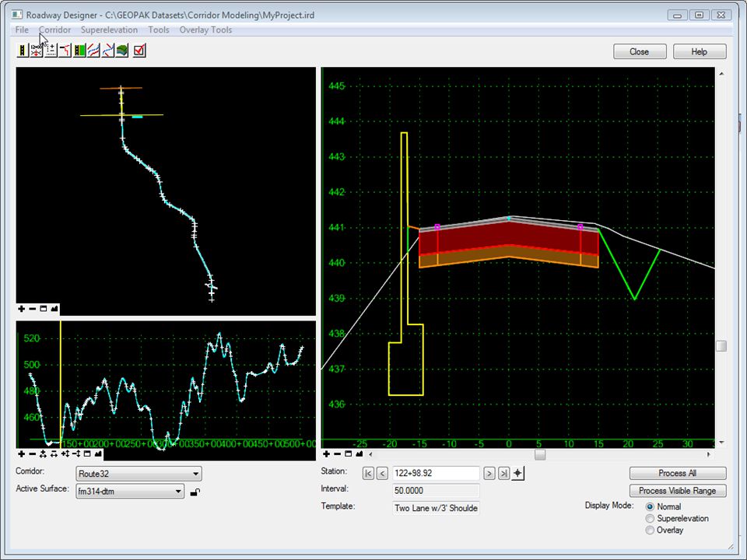
Task: Open the Superelevation menu
Action: (109, 30)
